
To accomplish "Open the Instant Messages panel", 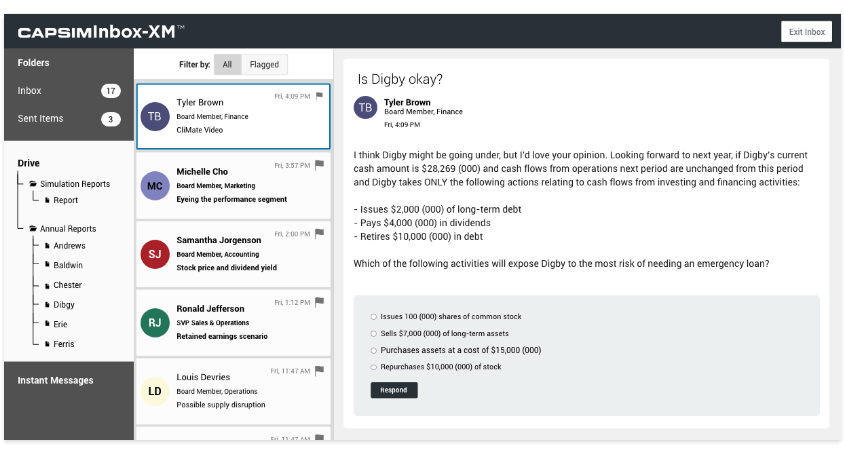I will tap(55, 380).
